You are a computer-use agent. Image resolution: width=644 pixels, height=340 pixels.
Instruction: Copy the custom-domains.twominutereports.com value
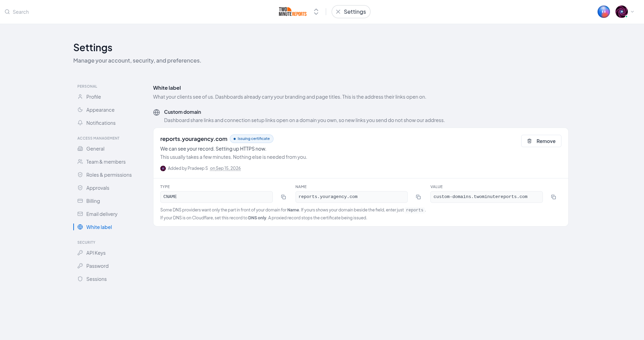554,197
